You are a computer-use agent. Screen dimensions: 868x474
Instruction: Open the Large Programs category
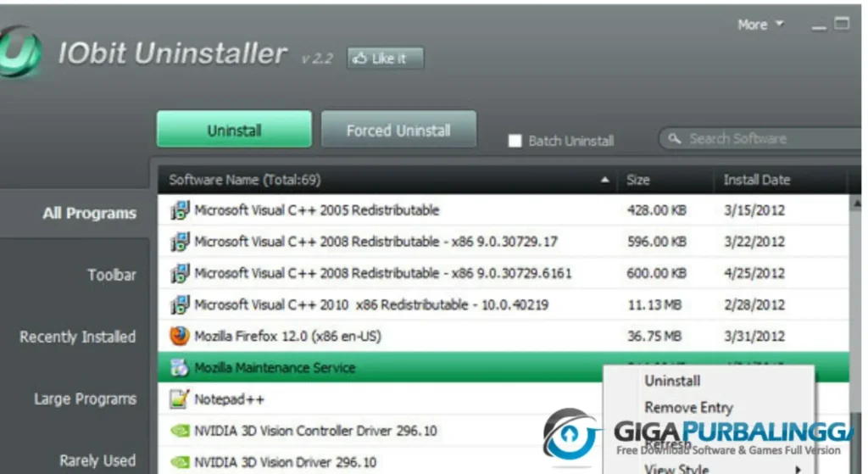[86, 399]
